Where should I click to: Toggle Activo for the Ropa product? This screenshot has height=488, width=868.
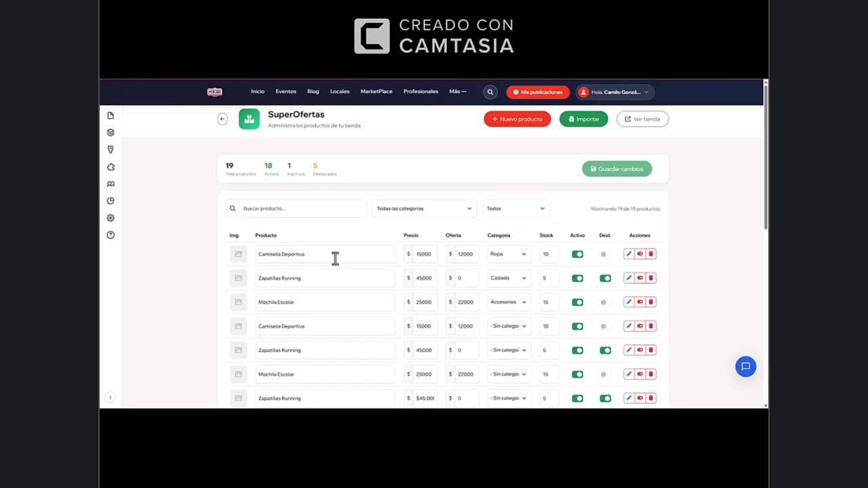(577, 254)
